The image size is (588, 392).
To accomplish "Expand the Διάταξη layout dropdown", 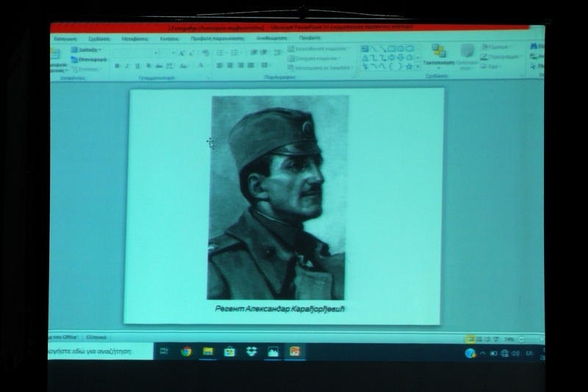I will pyautogui.click(x=87, y=50).
